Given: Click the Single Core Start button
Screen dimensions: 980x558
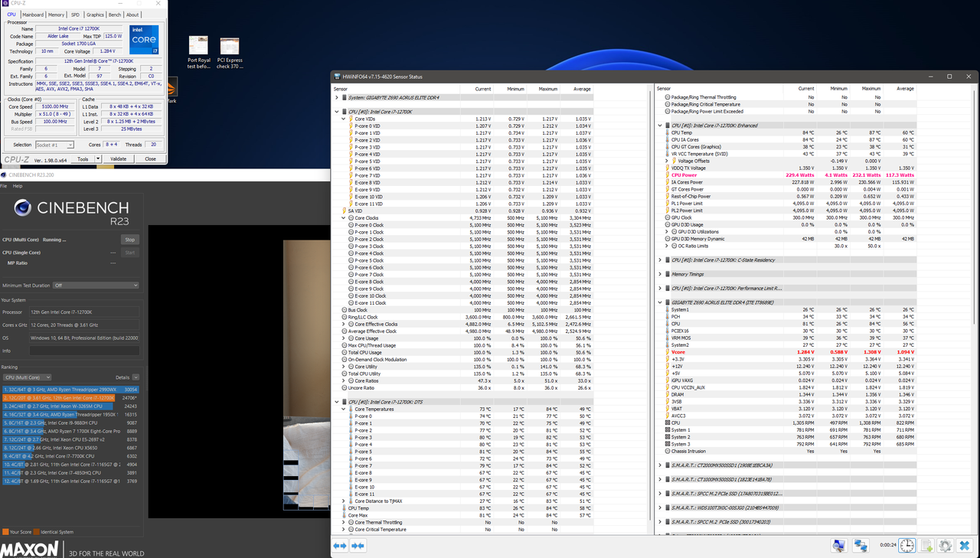Looking at the screenshot, I should [x=129, y=253].
